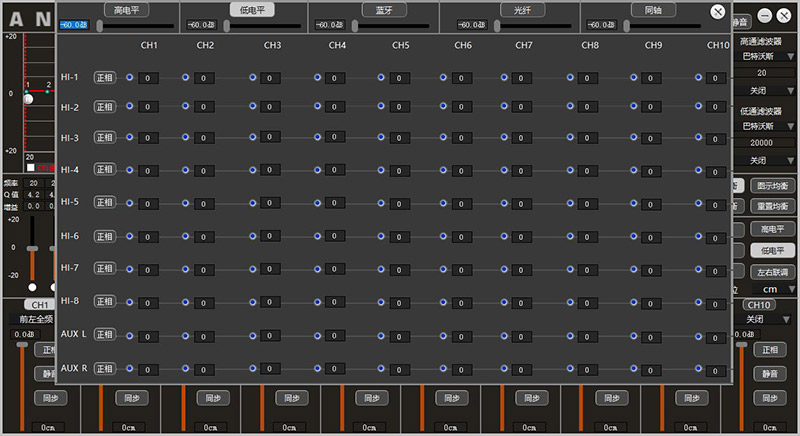Close the mixer matrix dialog with X
The width and height of the screenshot is (800, 436).
pyautogui.click(x=717, y=12)
